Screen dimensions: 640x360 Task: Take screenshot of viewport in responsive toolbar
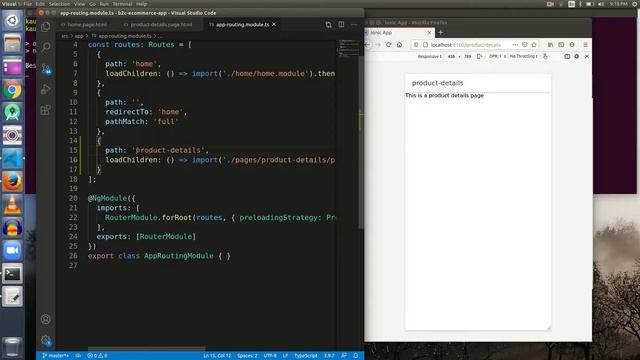point(567,56)
